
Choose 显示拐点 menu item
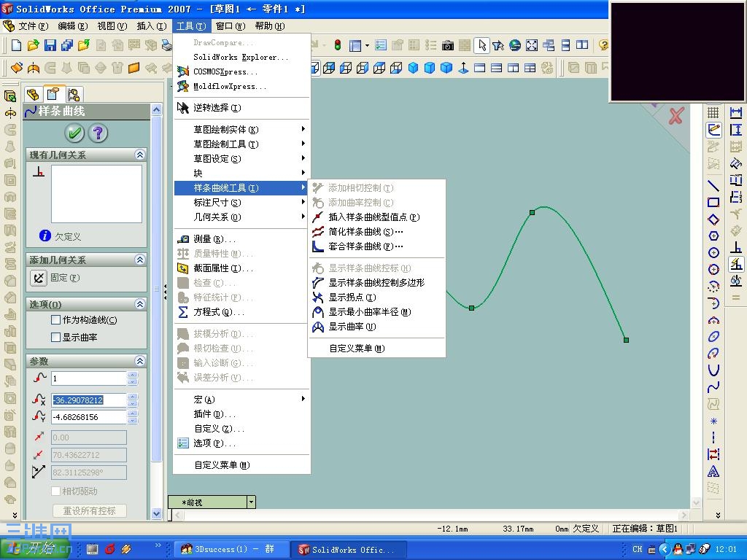376,297
